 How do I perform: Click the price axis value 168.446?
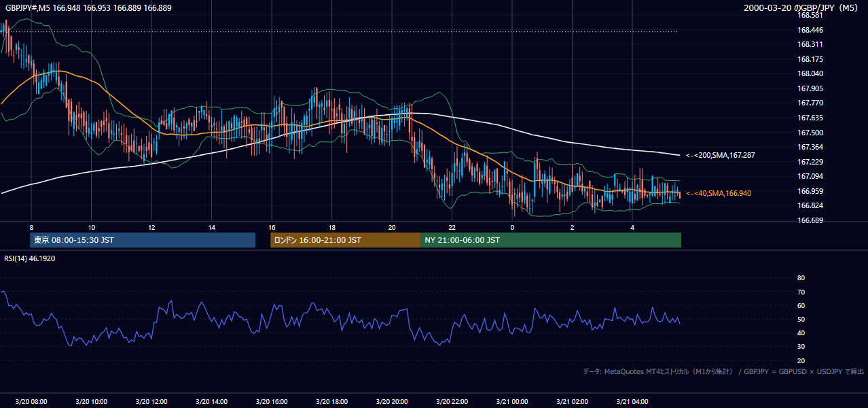pos(810,30)
